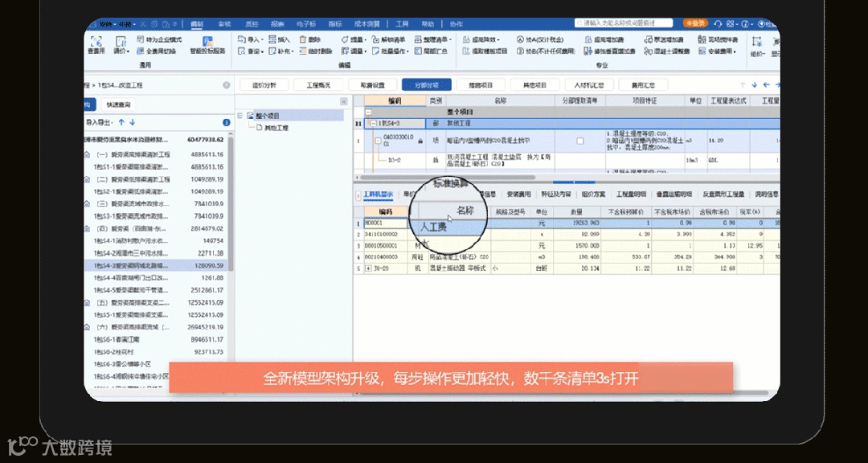Open the 说明信息 detail tab
This screenshot has height=463, width=868.
click(767, 195)
